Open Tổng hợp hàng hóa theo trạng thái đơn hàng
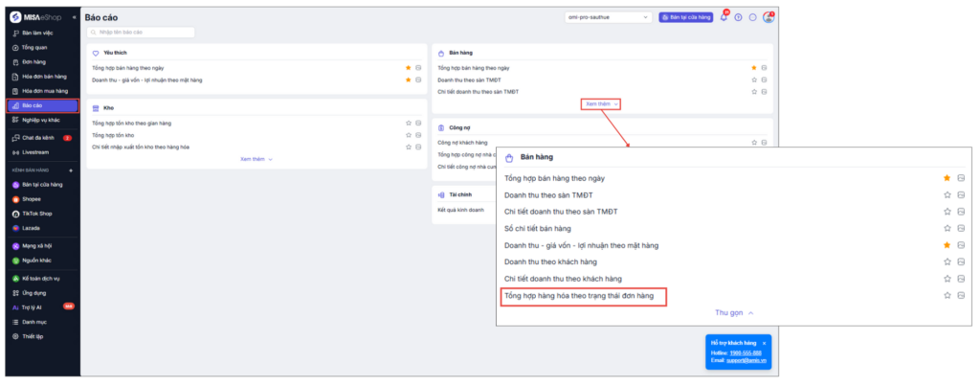Image resolution: width=980 pixels, height=385 pixels. click(x=579, y=296)
